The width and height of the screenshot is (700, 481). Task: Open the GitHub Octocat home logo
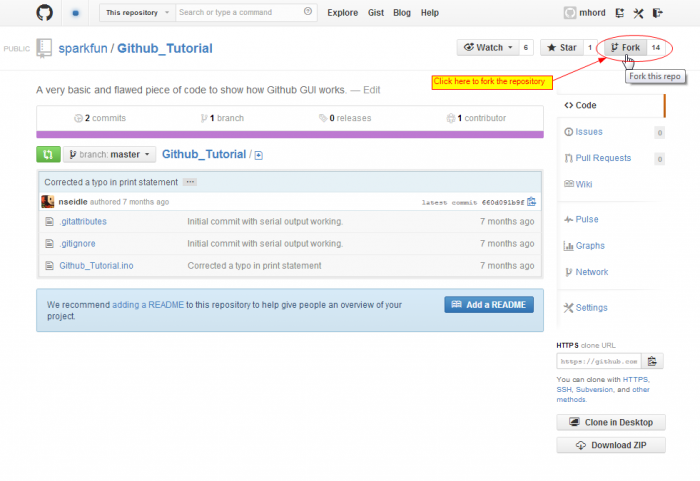coord(44,13)
